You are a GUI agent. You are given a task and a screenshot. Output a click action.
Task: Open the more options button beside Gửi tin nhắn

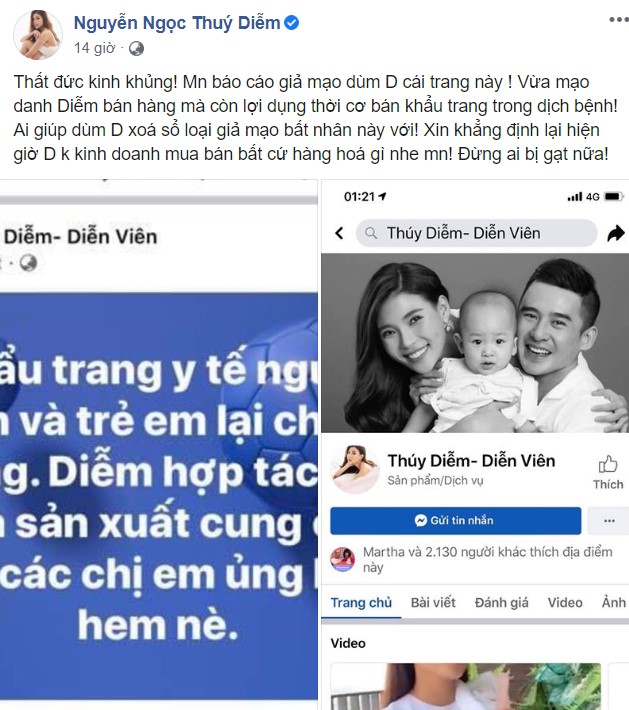(x=609, y=521)
